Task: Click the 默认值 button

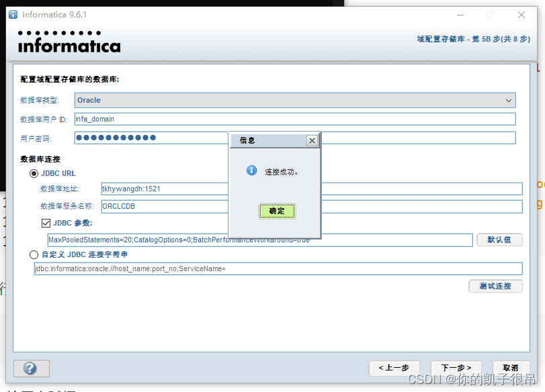Action: [x=499, y=240]
